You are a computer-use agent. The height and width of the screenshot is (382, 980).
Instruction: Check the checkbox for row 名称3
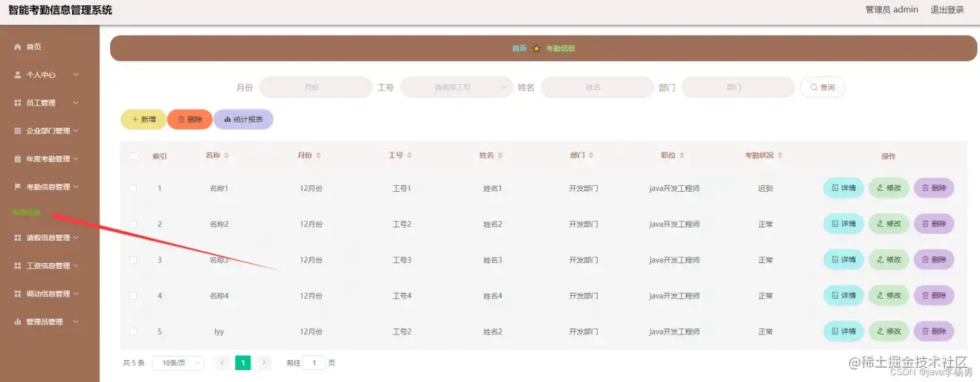[x=134, y=260]
